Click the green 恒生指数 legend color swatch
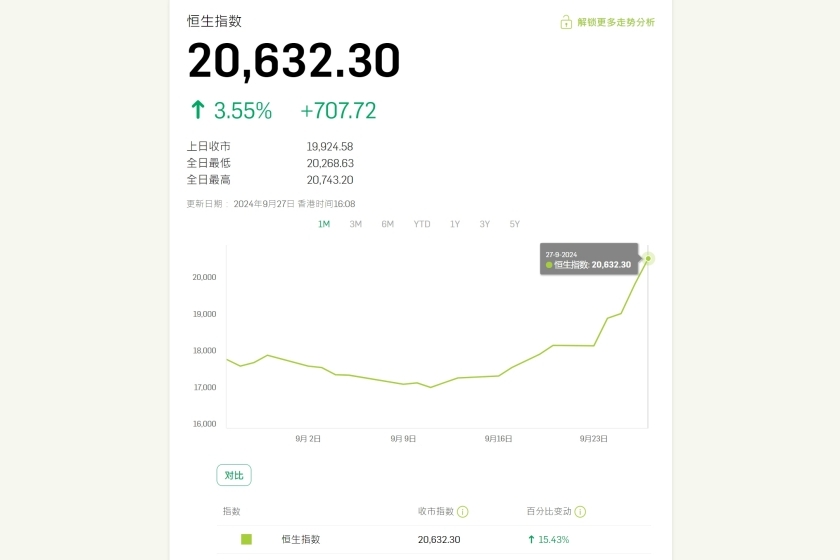Screen dimensions: 840x560 pyautogui.click(x=246, y=539)
